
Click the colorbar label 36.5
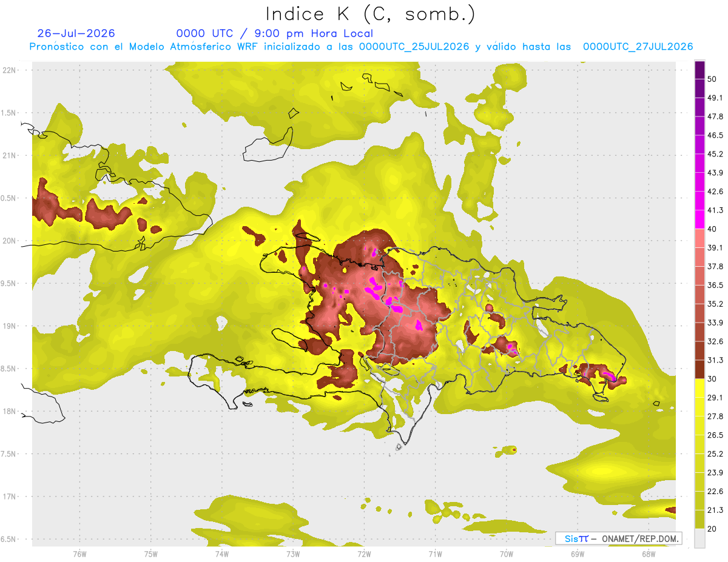tap(715, 285)
